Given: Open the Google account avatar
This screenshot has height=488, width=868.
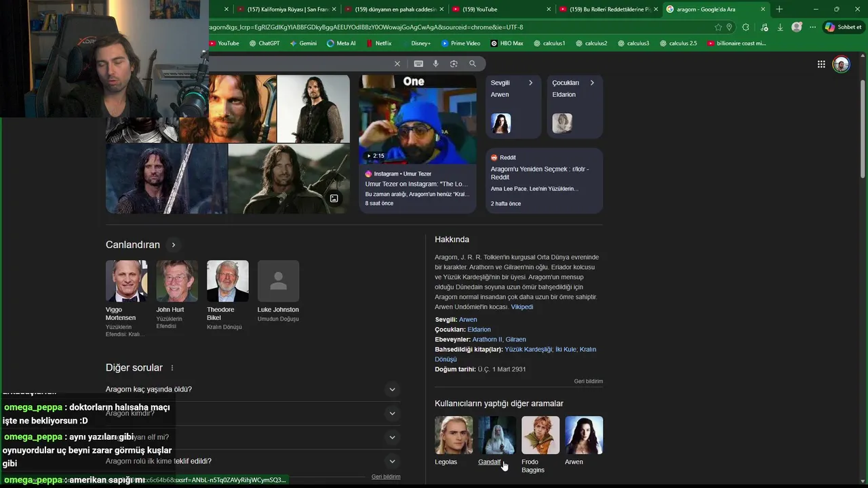Looking at the screenshot, I should (842, 64).
